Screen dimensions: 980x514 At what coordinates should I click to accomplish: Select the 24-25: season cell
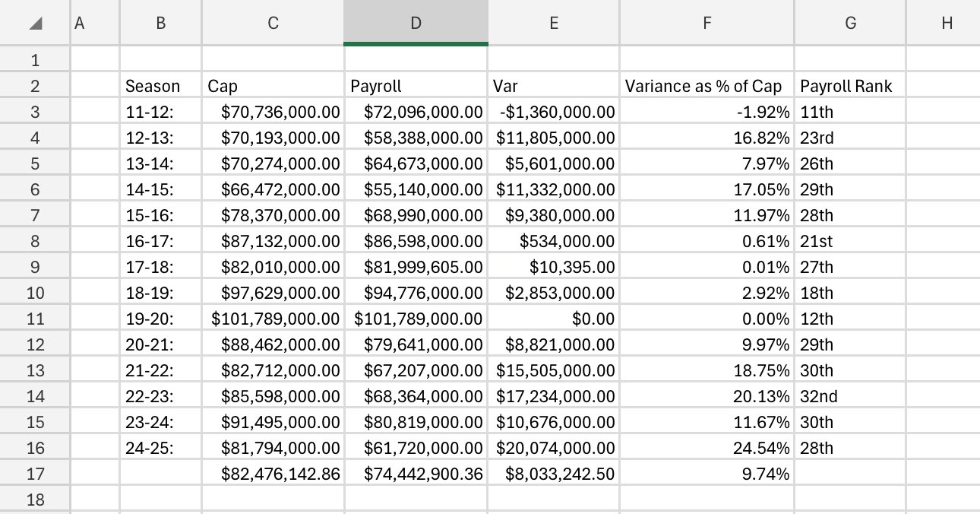pos(160,448)
